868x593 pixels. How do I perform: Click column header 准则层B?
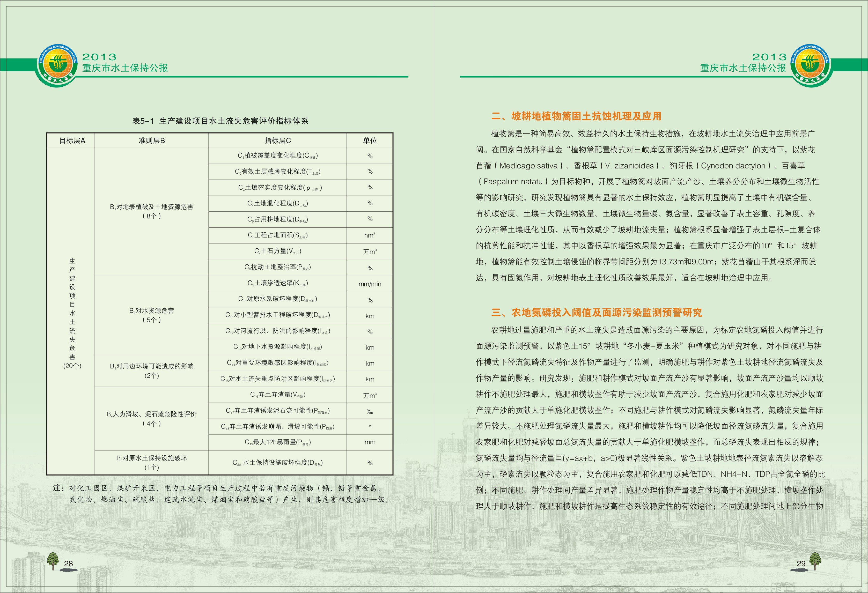(152, 140)
